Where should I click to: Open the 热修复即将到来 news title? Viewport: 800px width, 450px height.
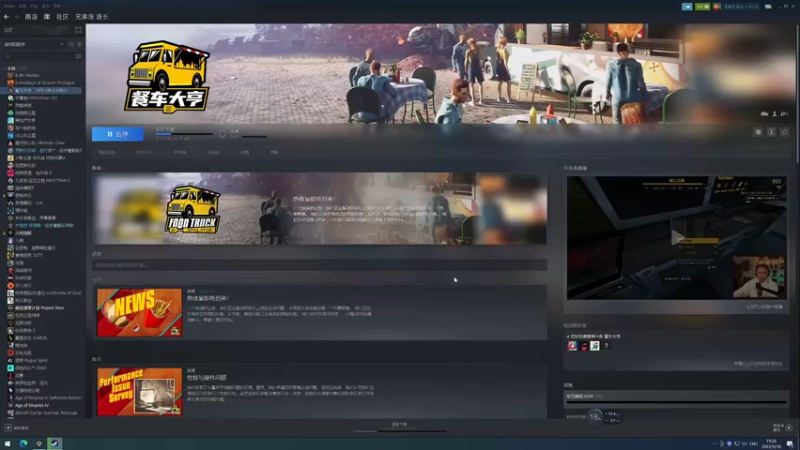208,298
